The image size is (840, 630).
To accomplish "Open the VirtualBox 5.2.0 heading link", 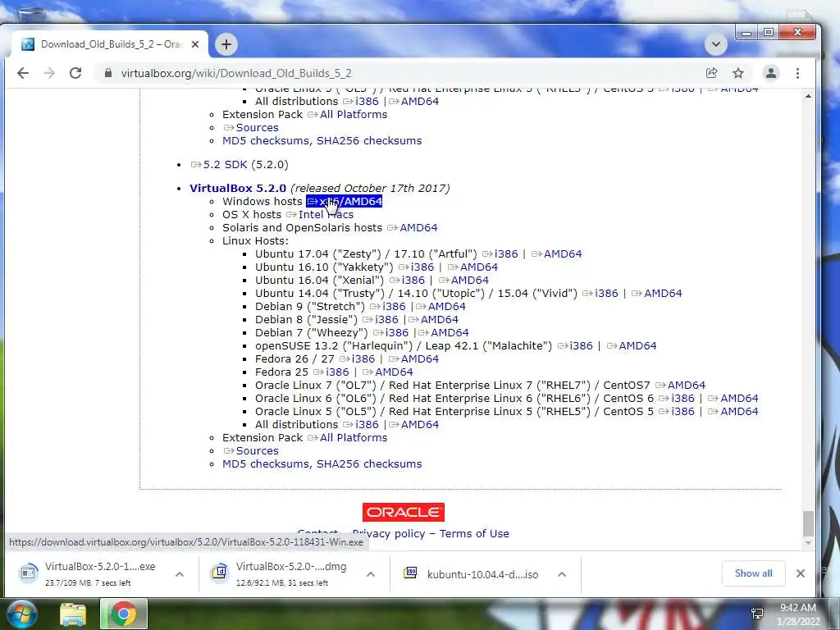I will pos(238,188).
